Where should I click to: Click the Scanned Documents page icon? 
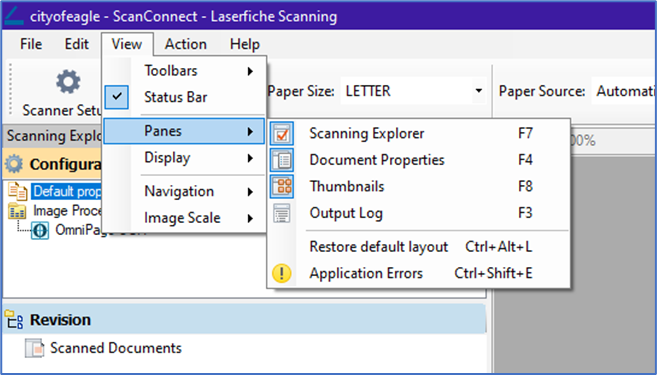coord(34,348)
